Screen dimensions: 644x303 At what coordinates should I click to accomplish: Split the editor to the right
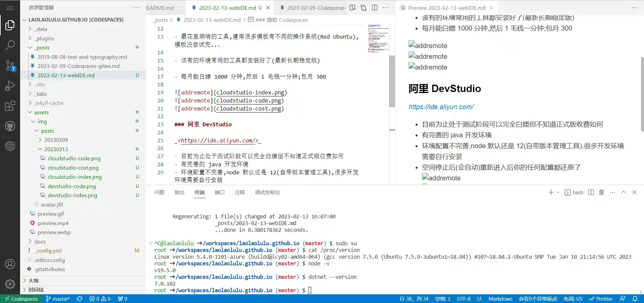(375, 7)
